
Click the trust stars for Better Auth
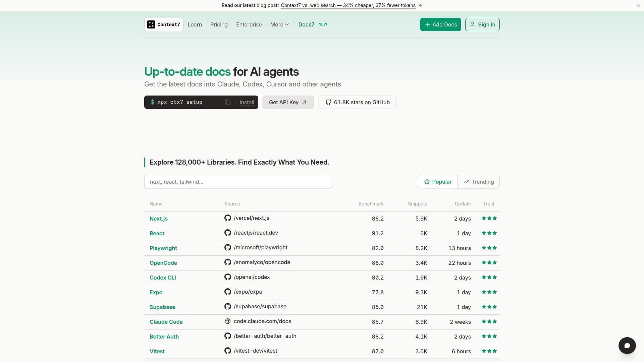click(489, 336)
